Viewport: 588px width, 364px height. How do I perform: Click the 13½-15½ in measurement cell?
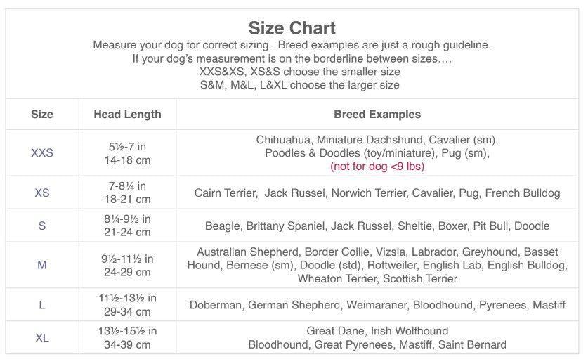click(x=127, y=331)
